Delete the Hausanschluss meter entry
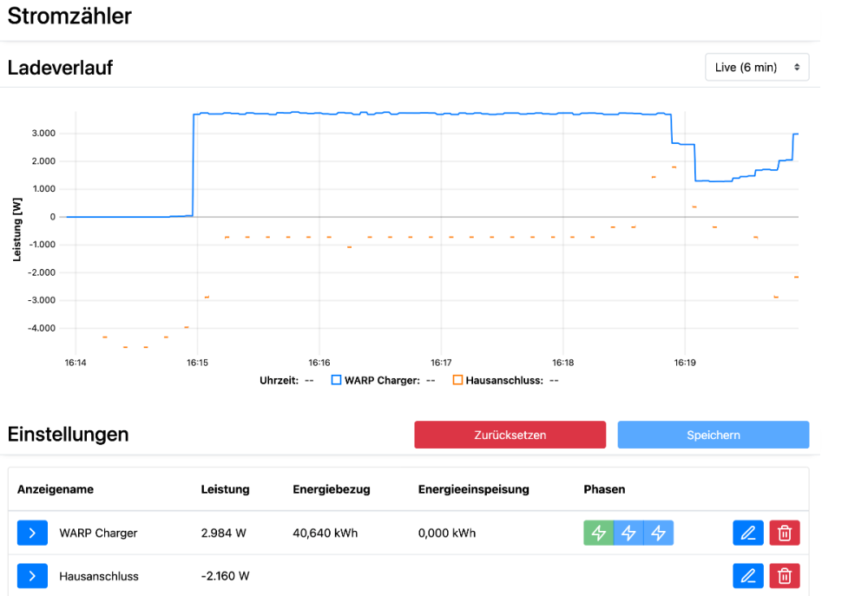Image resolution: width=868 pixels, height=596 pixels. 785,575
